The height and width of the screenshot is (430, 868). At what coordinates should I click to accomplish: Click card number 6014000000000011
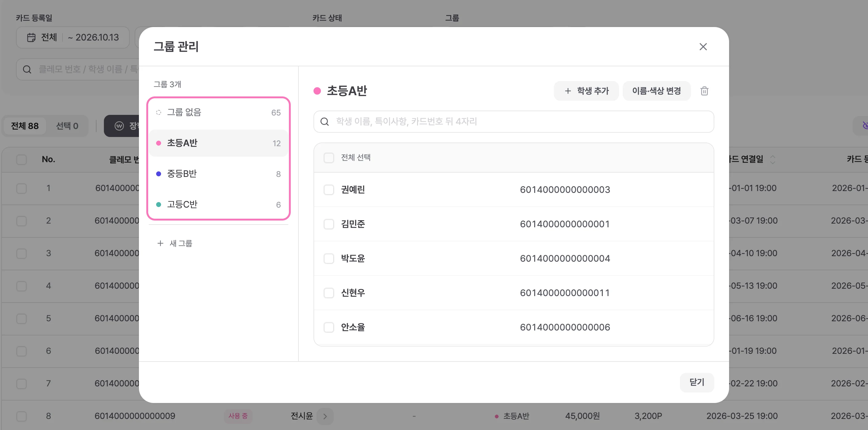pos(565,293)
